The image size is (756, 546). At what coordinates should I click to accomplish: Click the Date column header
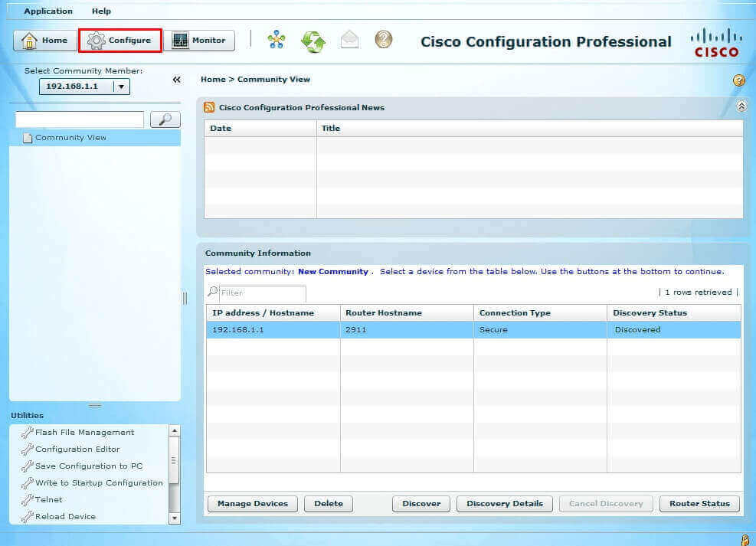260,129
